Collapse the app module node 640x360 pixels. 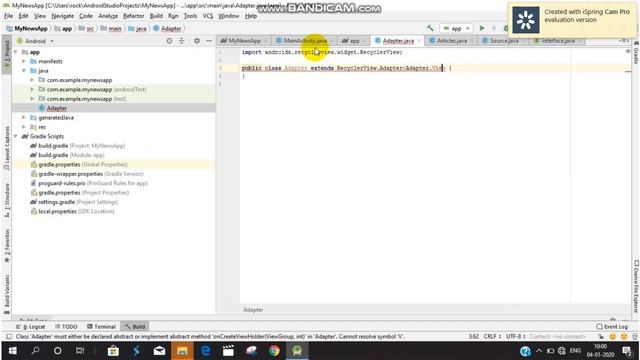click(16, 52)
